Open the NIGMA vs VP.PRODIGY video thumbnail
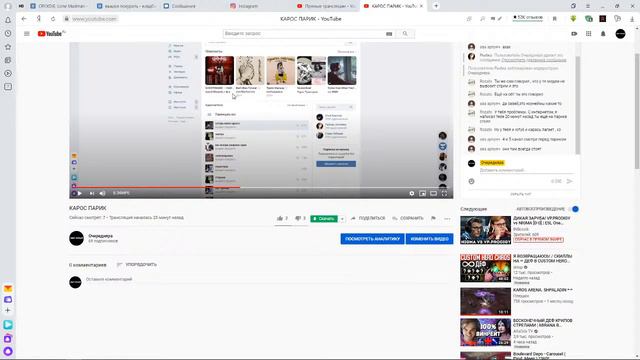 click(485, 230)
